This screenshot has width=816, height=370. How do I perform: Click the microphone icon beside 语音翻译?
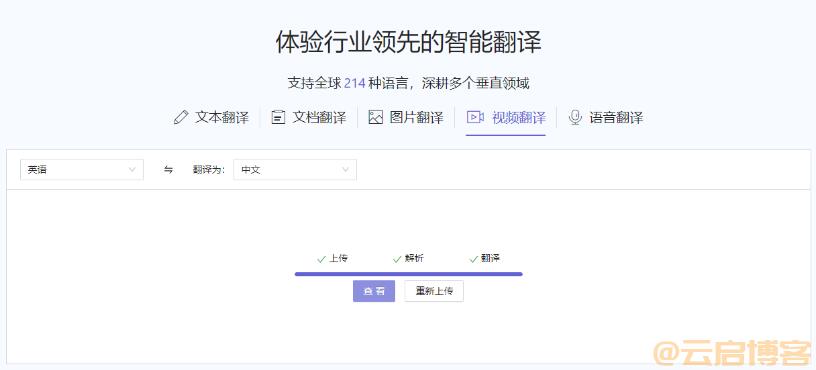(575, 117)
